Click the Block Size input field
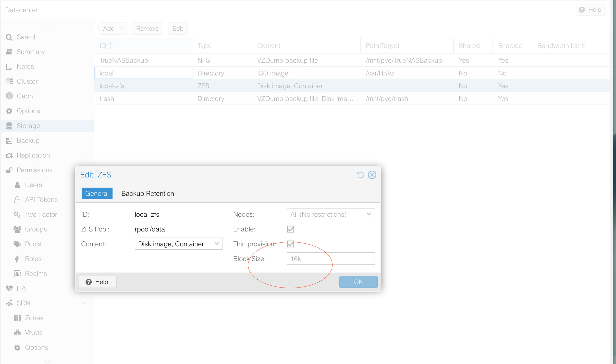 tap(331, 259)
